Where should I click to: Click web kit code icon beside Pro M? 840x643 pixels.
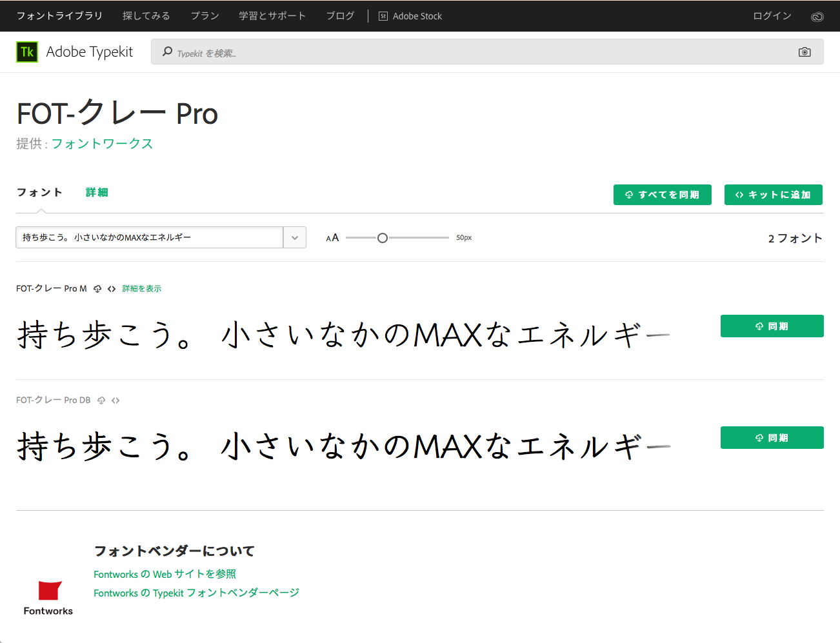click(112, 289)
